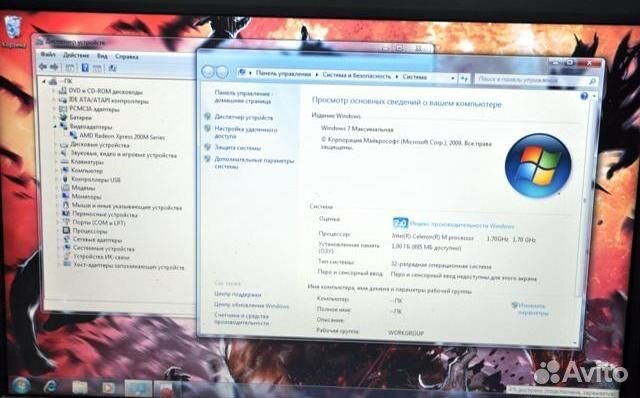Click the Панель управления breadcrumb
Viewport: 640px width, 398px height.
283,74
